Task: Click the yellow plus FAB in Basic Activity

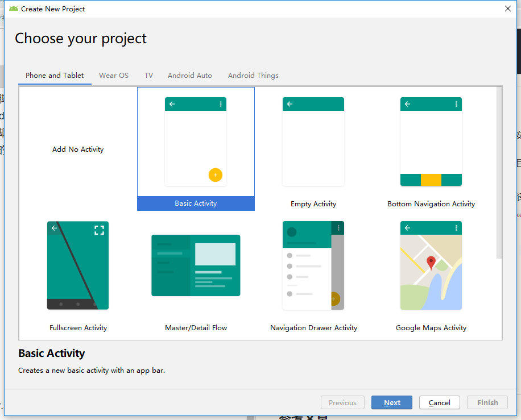Action: 216,175
